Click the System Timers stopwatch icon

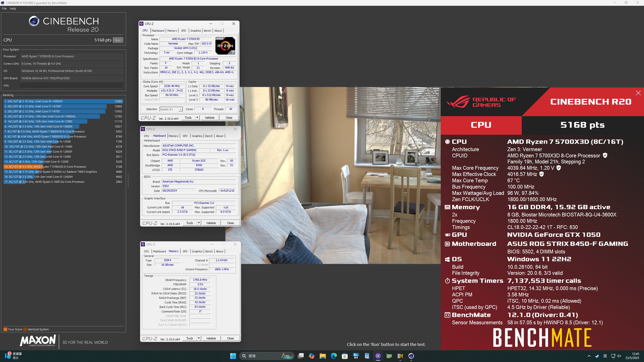click(x=447, y=281)
